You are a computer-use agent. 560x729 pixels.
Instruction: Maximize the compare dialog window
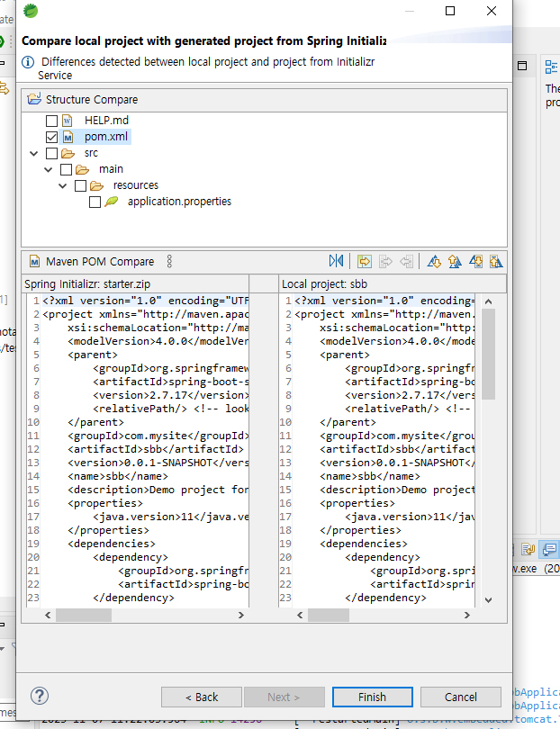(450, 11)
